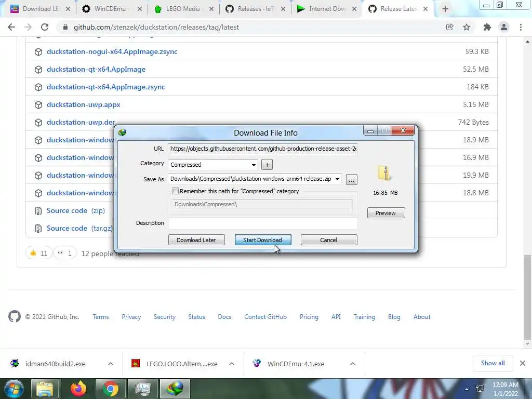The width and height of the screenshot is (532, 399).
Task: Click Download Later button
Action: (196, 240)
